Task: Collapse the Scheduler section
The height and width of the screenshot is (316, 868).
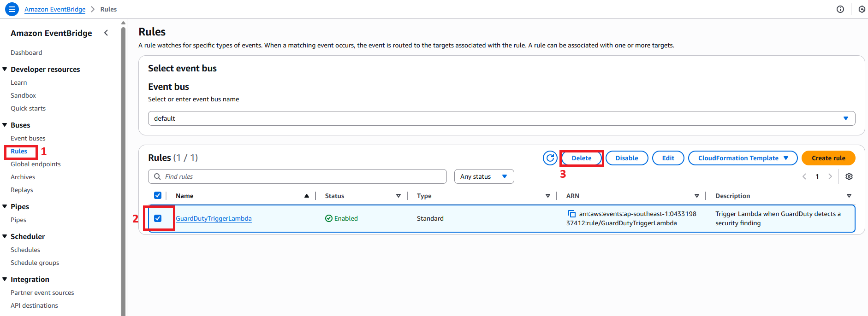Action: point(5,236)
